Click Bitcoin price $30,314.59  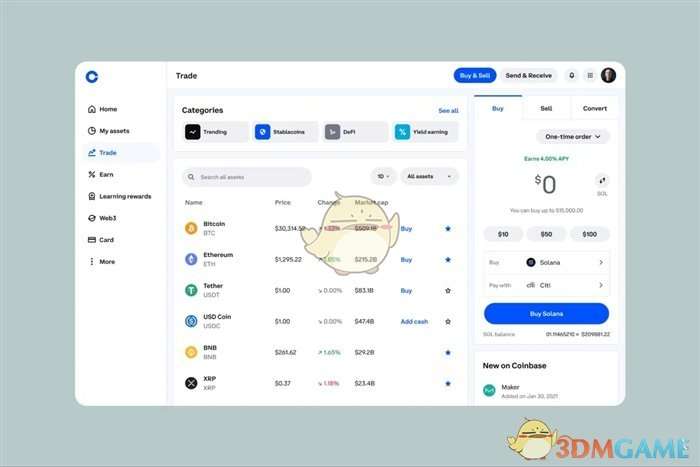(290, 229)
